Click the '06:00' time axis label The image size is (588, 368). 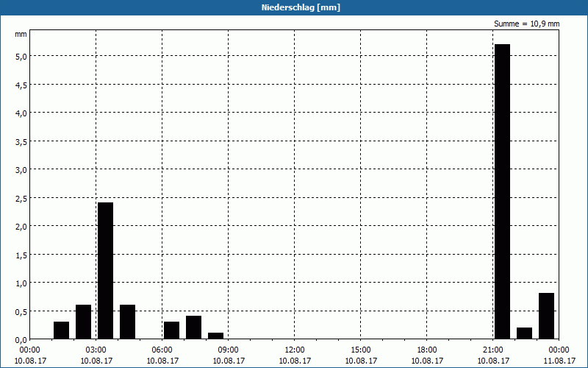click(162, 350)
